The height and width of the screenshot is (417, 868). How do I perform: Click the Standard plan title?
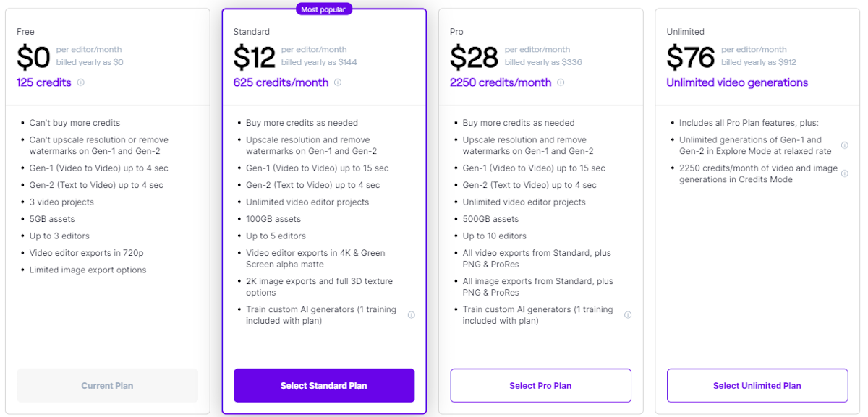[252, 32]
